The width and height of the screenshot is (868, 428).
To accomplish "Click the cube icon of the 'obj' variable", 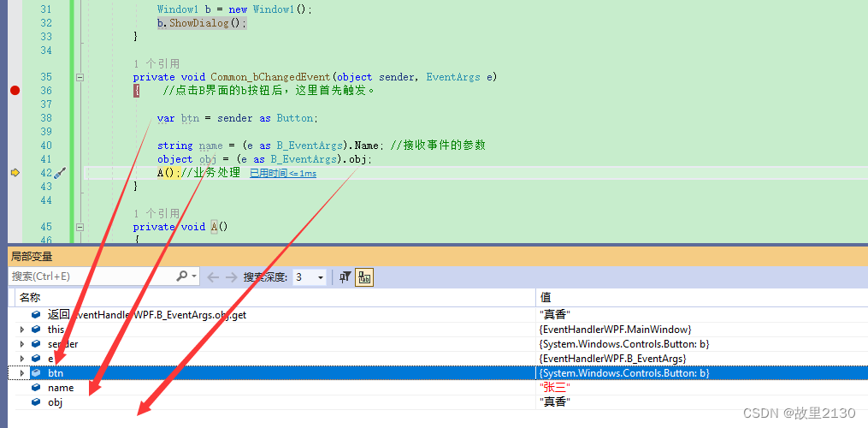I will coord(36,402).
